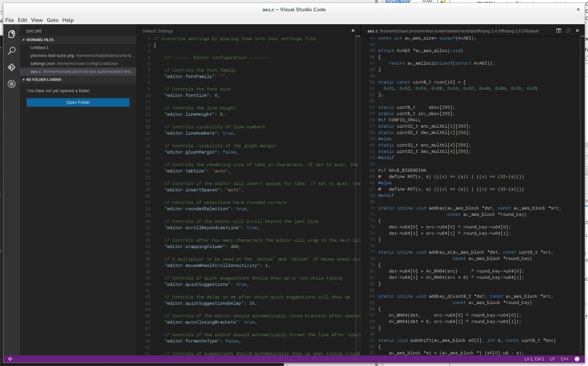Select phoronix-test-suite.php in working files
The height and width of the screenshot is (366, 588).
pos(52,56)
